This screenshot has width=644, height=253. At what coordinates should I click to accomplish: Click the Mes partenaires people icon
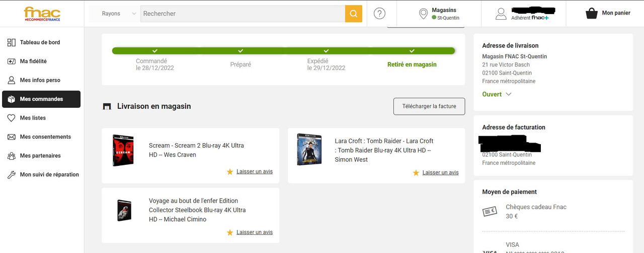pos(11,156)
